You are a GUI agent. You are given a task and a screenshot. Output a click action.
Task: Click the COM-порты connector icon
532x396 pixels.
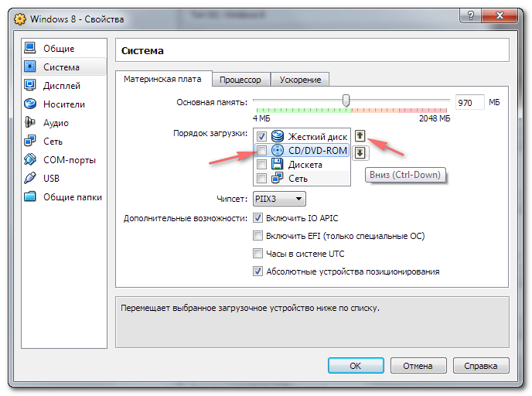[x=30, y=159]
